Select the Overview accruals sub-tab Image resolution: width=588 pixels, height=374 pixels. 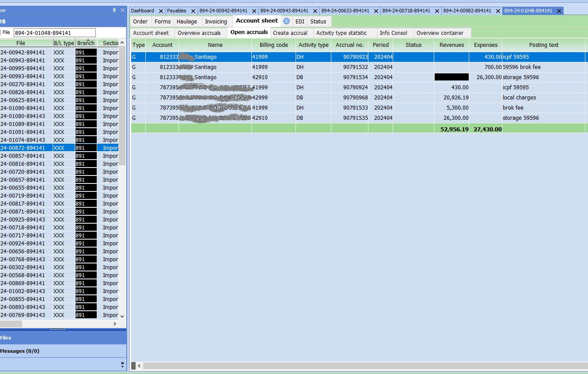click(x=199, y=33)
